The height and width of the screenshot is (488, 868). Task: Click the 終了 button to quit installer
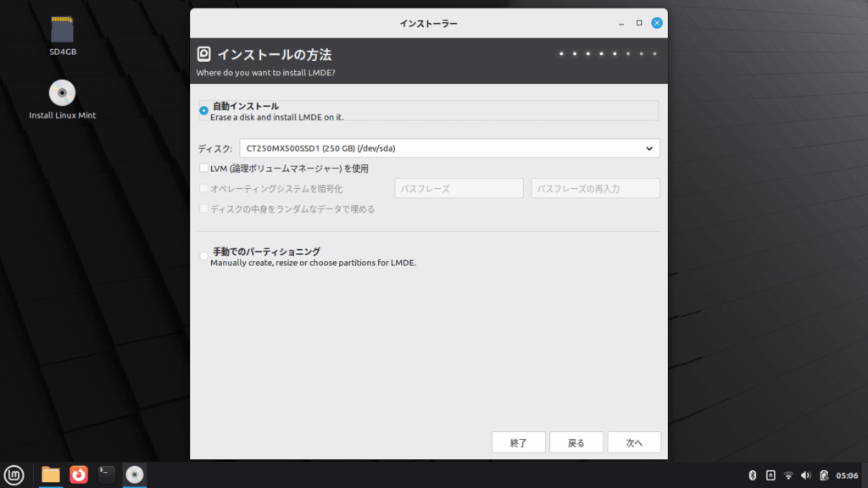coord(519,442)
